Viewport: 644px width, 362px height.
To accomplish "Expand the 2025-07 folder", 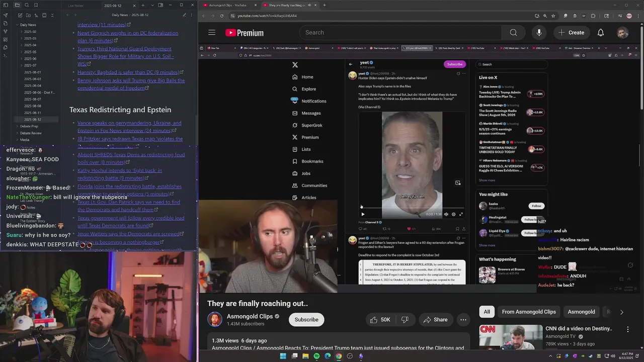I will point(30,65).
